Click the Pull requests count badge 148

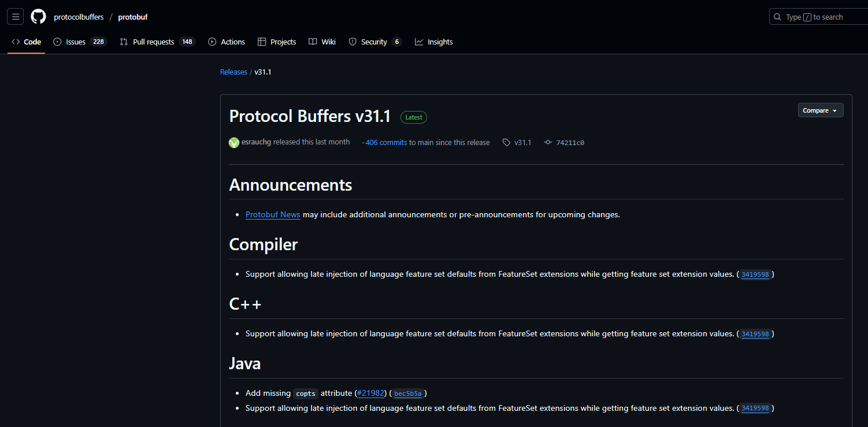point(187,42)
